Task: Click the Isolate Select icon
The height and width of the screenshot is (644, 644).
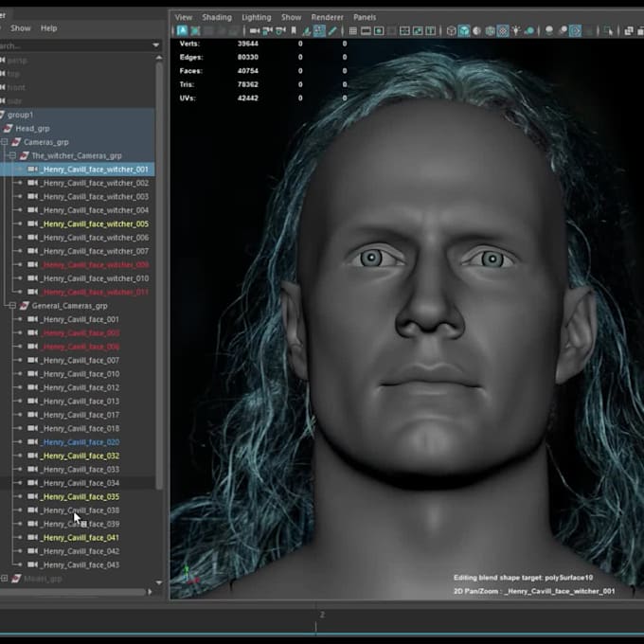Action: point(608,31)
